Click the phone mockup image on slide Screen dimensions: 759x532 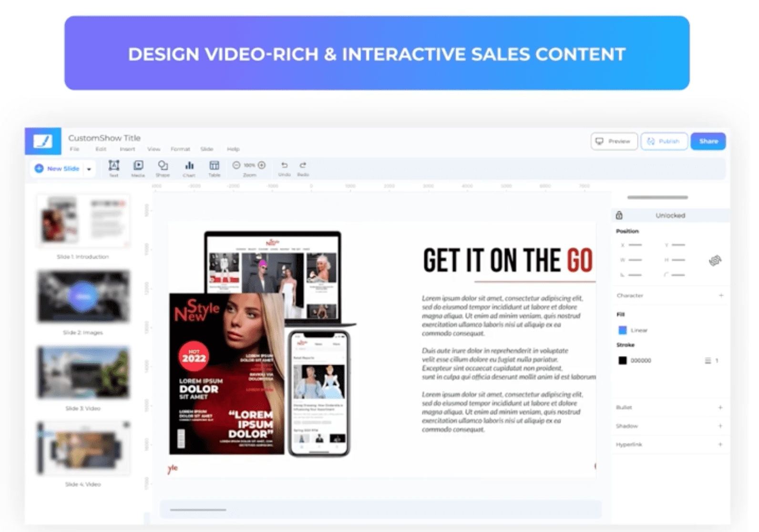[x=319, y=393]
